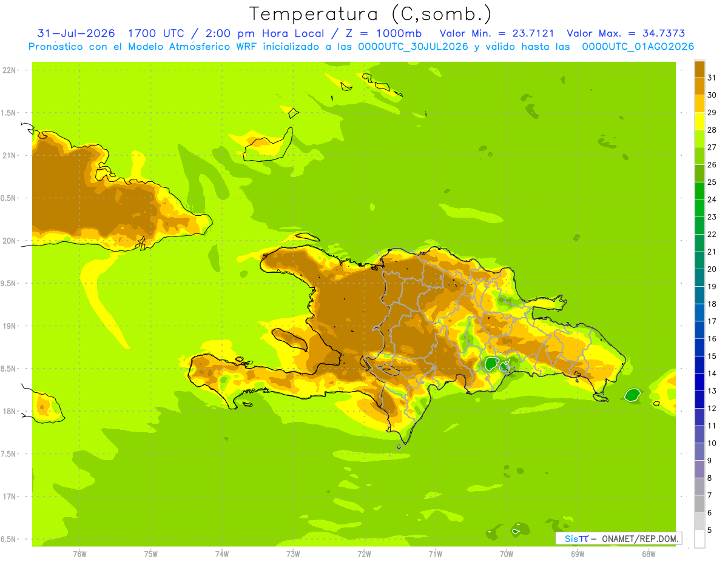Image resolution: width=728 pixels, height=562 pixels.
Task: Click the "0000UTC_01AGO2026" valid-until text
Action: (x=638, y=47)
